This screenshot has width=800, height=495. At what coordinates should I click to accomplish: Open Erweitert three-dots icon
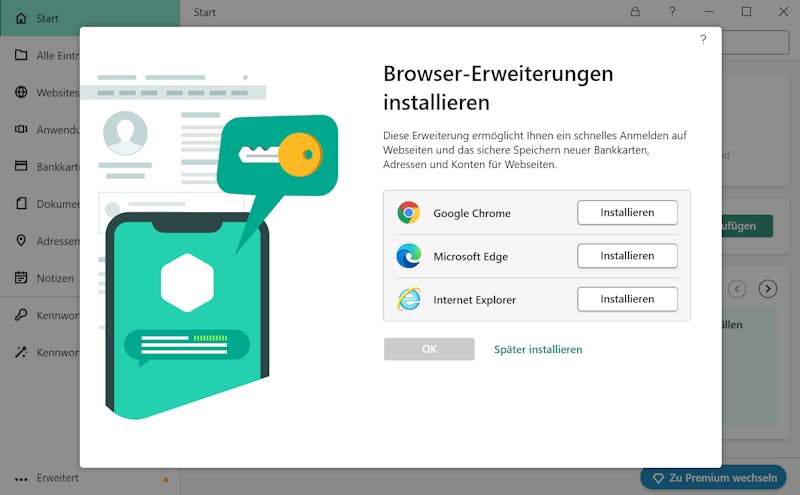tap(21, 479)
